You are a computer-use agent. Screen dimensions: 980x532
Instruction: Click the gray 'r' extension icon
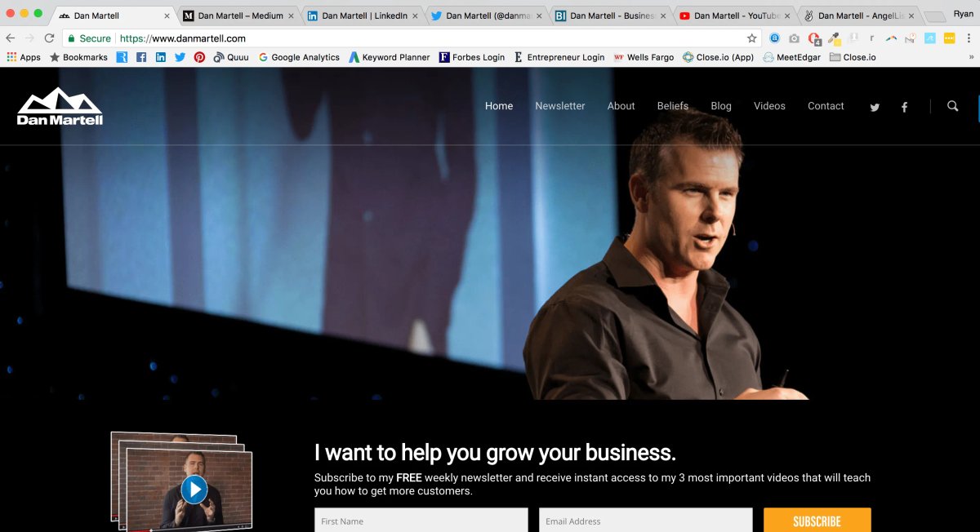click(872, 38)
